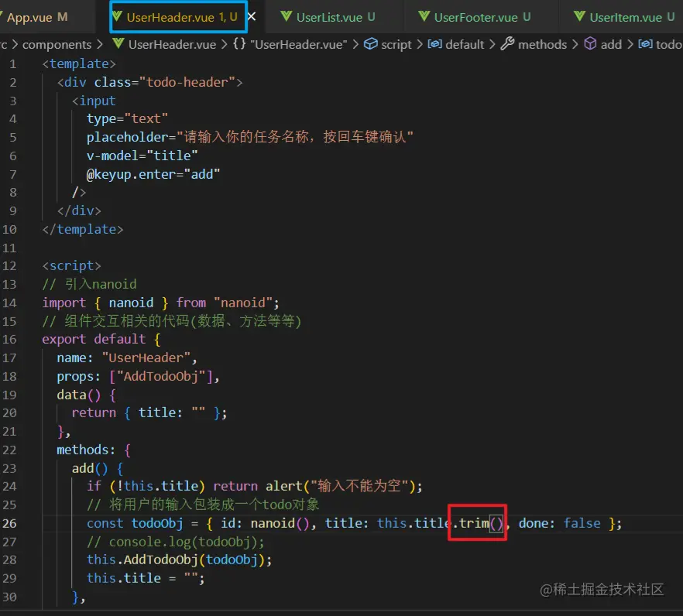The width and height of the screenshot is (683, 616).
Task: Select the quoted "UserHeader.vue" breadcrumb
Action: (x=298, y=44)
